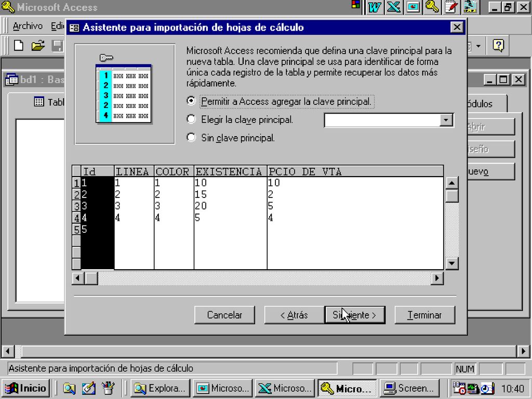The height and width of the screenshot is (399, 532).
Task: Click the New database toolbar icon
Action: click(19, 46)
